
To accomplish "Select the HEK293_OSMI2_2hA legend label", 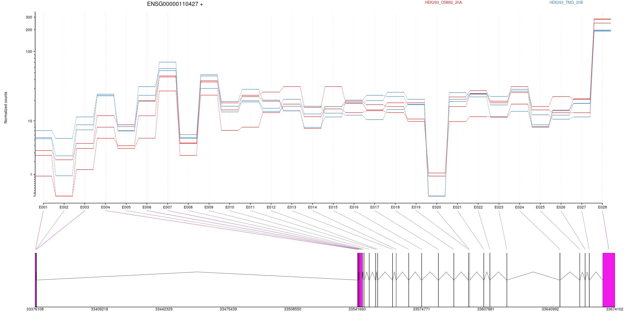I will [x=443, y=2].
